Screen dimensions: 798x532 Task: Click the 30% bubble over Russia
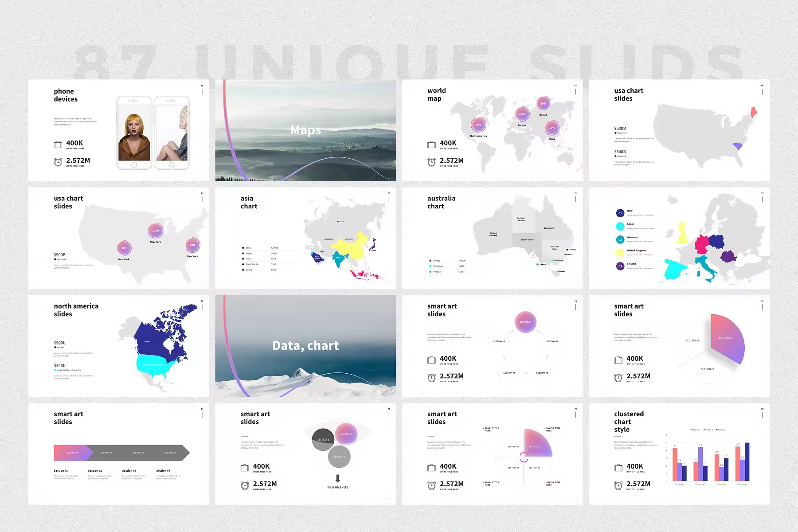point(543,104)
